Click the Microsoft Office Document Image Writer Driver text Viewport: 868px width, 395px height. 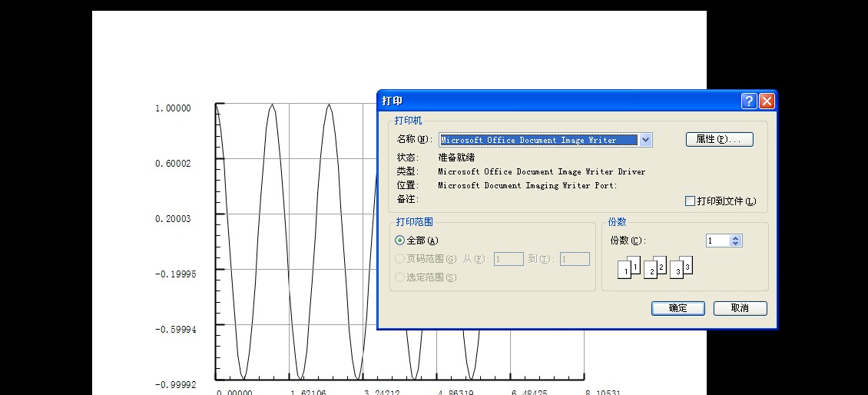click(x=542, y=171)
